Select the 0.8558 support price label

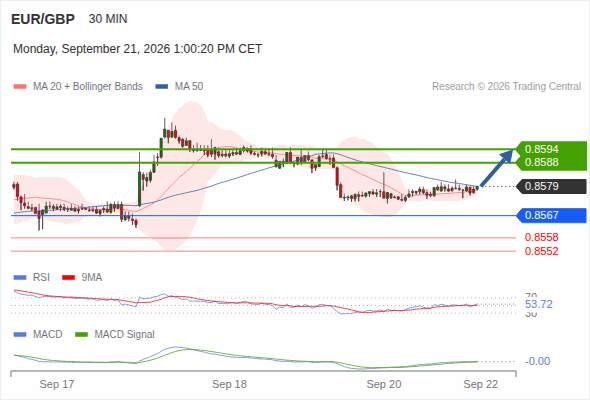pos(541,237)
